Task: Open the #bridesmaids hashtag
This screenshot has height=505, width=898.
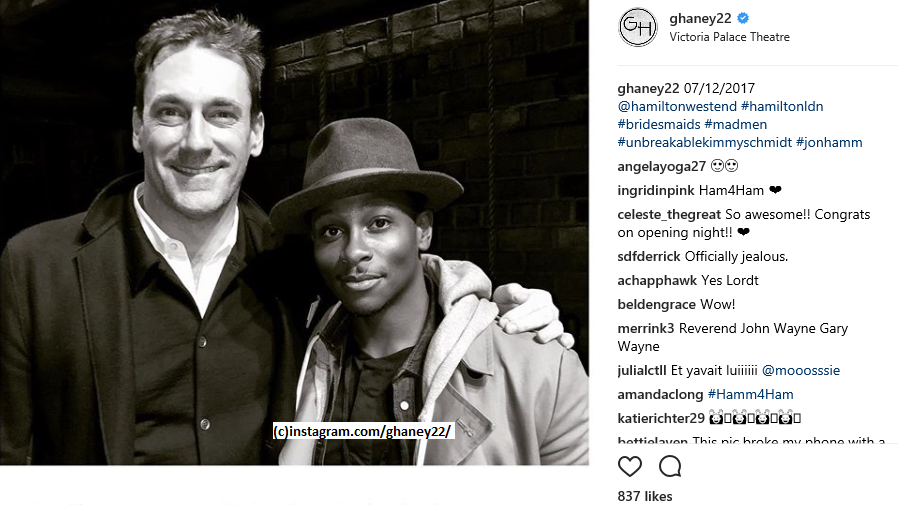Action: point(659,124)
